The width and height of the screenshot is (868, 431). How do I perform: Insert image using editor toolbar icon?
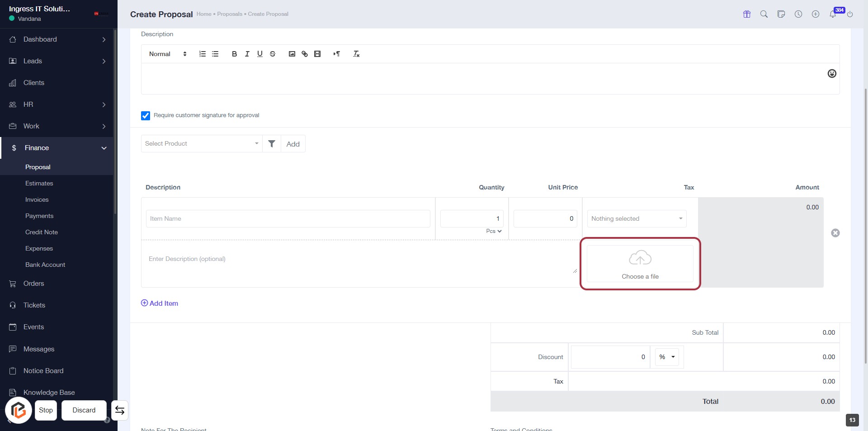(x=292, y=54)
